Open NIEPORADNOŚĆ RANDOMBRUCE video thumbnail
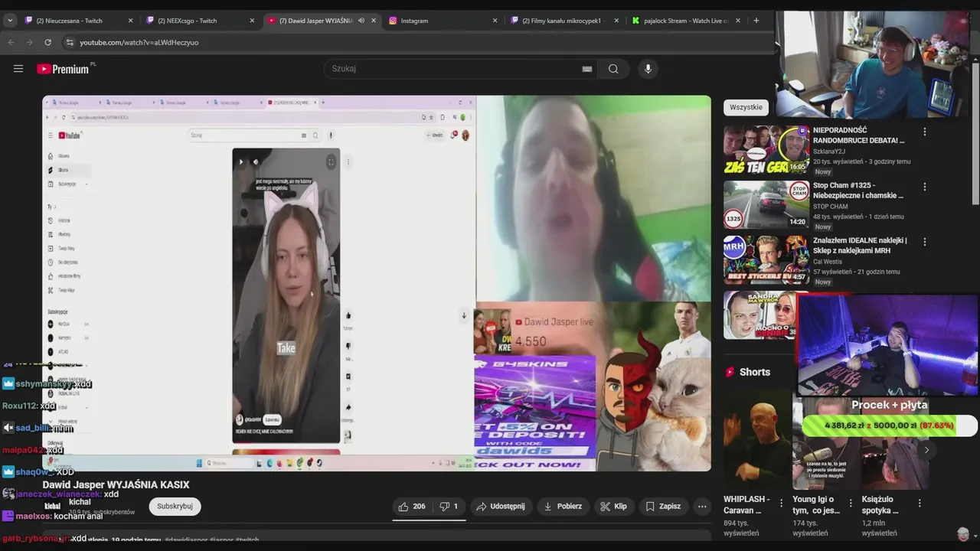Viewport: 980px width, 551px height. click(766, 150)
